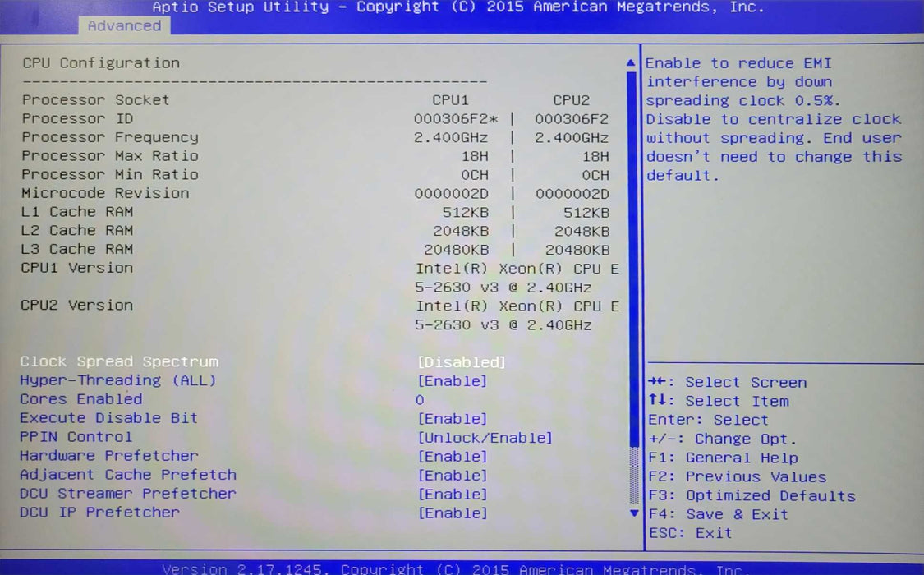Click the ESC: Exit hint
924x575 pixels.
point(690,533)
